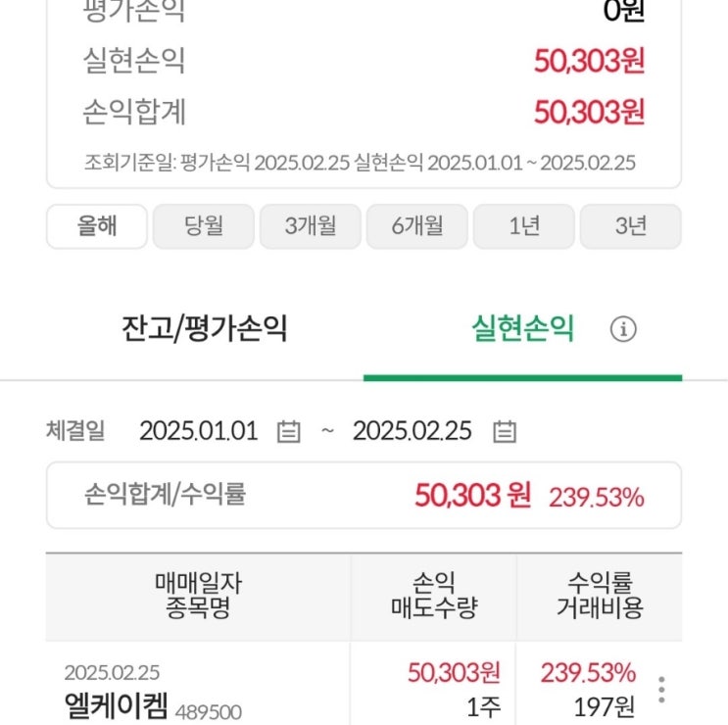Click the 수익률 거래비용 column header
Screen dimensions: 728x725
tap(599, 597)
